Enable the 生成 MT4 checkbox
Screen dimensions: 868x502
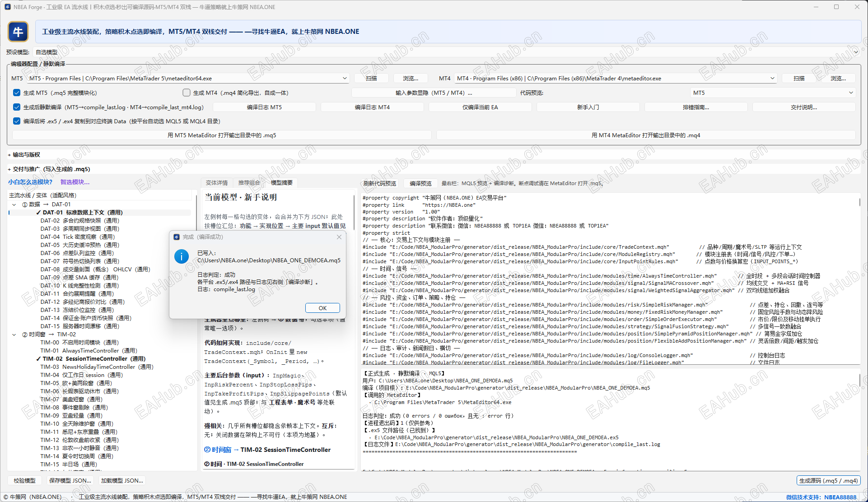(187, 93)
